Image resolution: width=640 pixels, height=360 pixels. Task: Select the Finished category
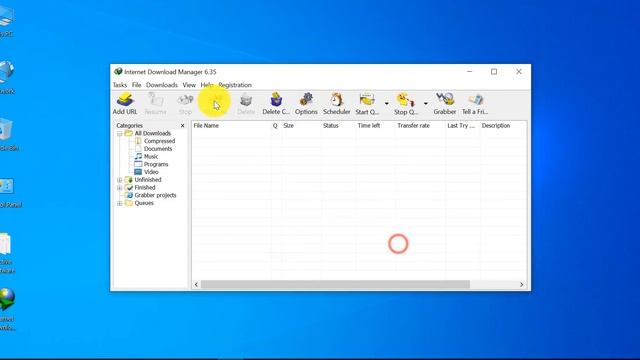pos(145,188)
